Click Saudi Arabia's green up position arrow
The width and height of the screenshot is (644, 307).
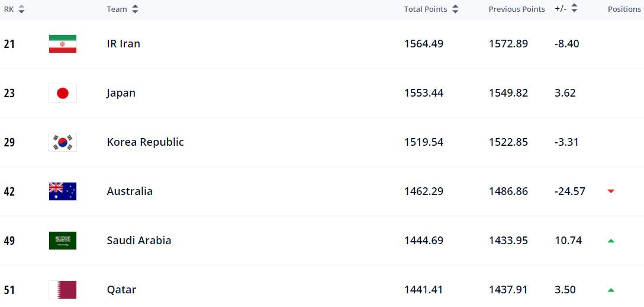(x=611, y=241)
